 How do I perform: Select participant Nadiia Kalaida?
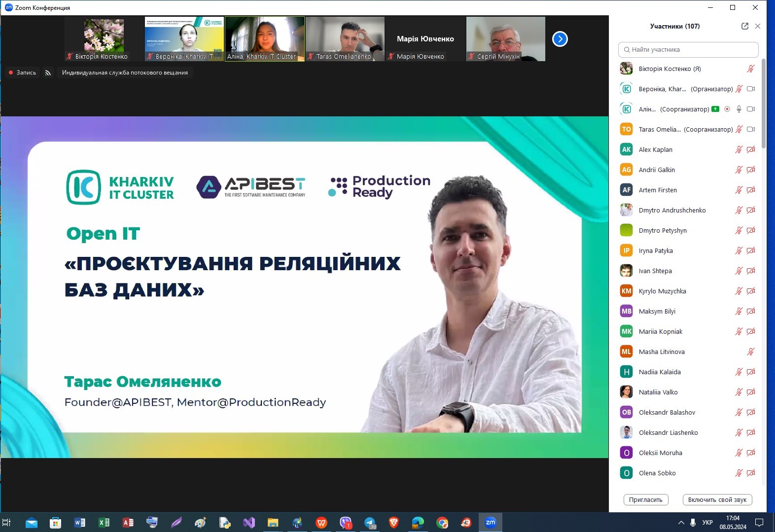[688, 372]
